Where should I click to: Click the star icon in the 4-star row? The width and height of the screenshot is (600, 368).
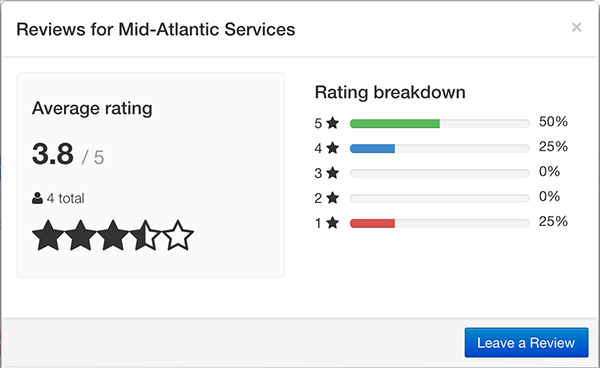(333, 148)
